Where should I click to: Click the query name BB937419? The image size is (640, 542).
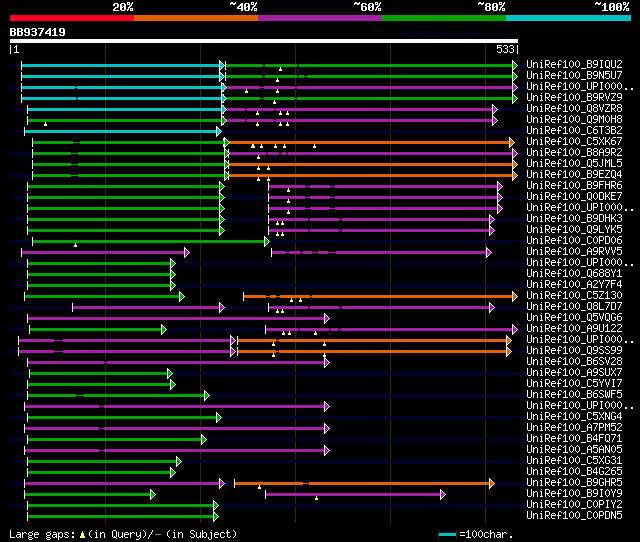[x=38, y=32]
